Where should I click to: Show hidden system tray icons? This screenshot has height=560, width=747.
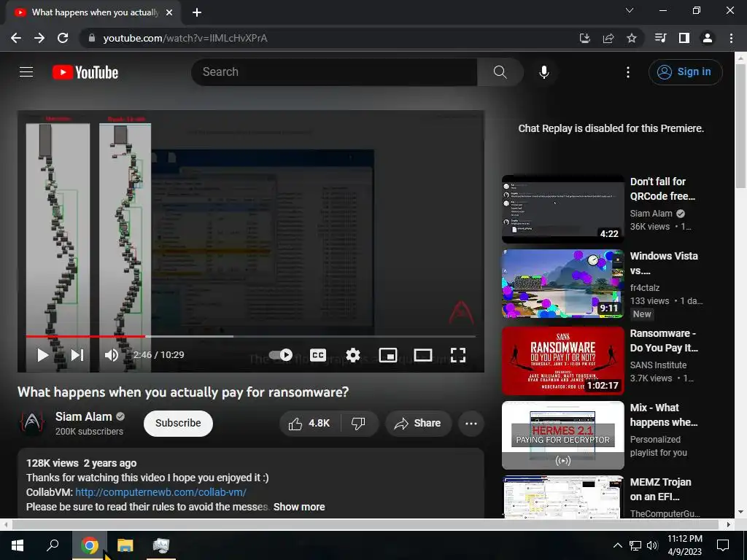click(x=617, y=545)
